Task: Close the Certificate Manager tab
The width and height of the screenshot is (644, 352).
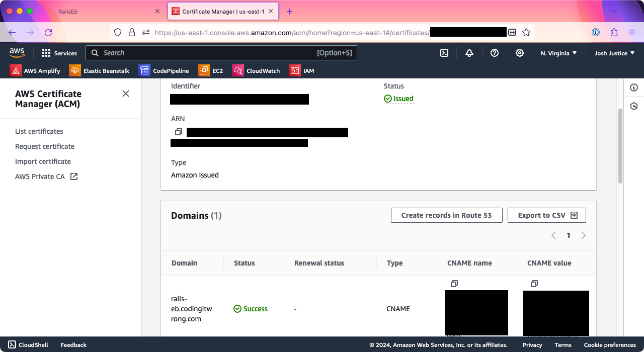Action: pos(272,12)
